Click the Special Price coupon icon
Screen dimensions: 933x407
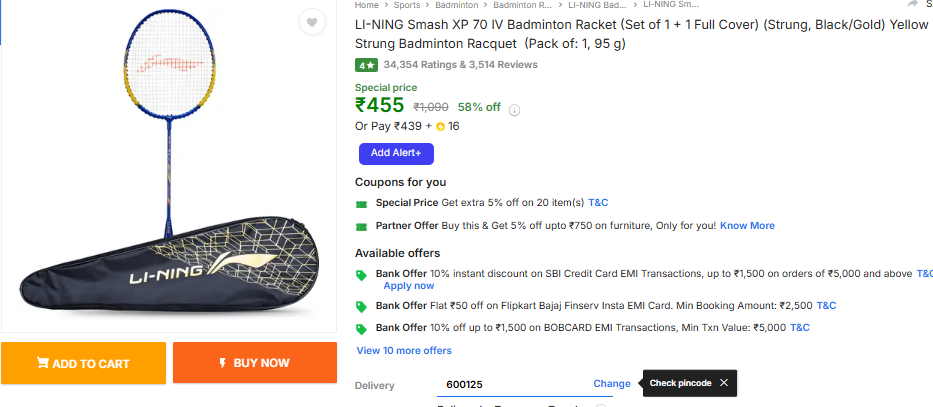point(362,203)
